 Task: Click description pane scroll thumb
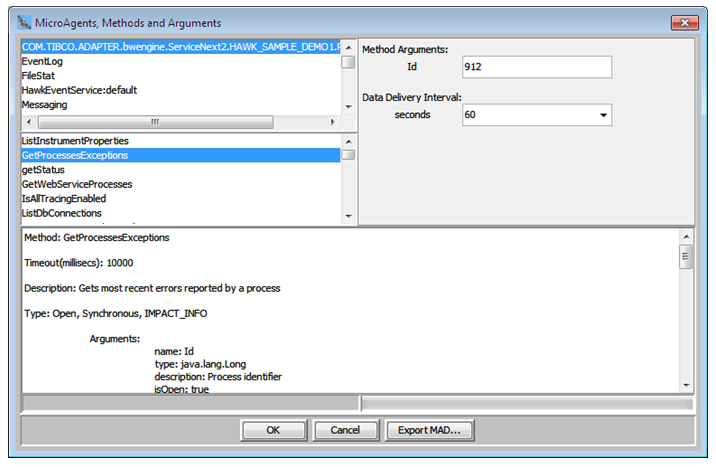tap(686, 257)
